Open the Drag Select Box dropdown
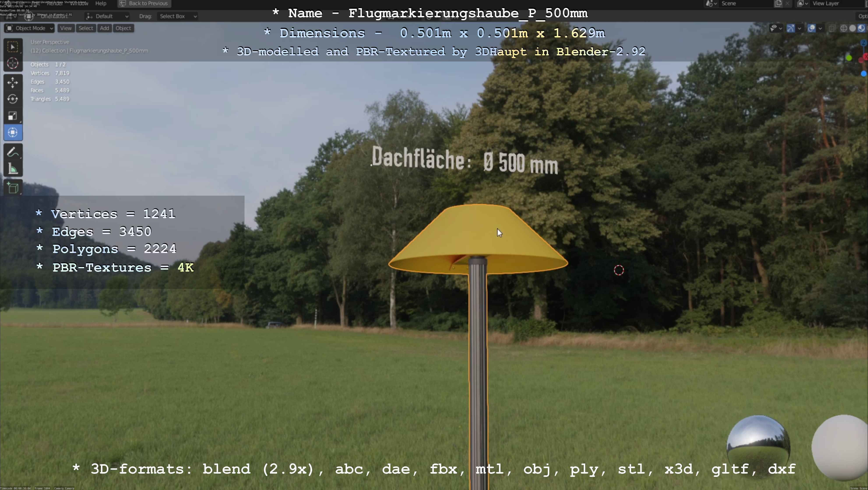Viewport: 868px width, 490px height. (x=178, y=16)
